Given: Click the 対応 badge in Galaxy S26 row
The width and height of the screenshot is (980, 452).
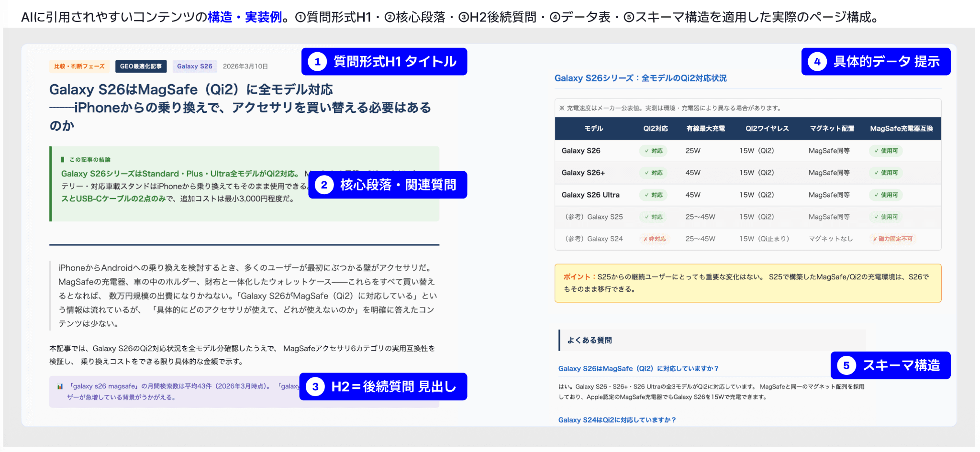Looking at the screenshot, I should [x=654, y=151].
